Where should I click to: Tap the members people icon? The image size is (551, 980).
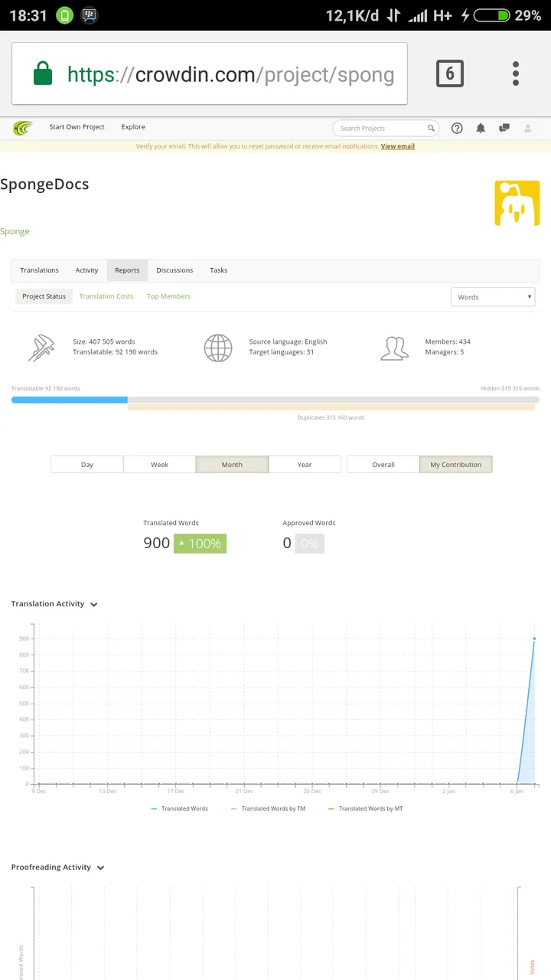click(x=394, y=348)
